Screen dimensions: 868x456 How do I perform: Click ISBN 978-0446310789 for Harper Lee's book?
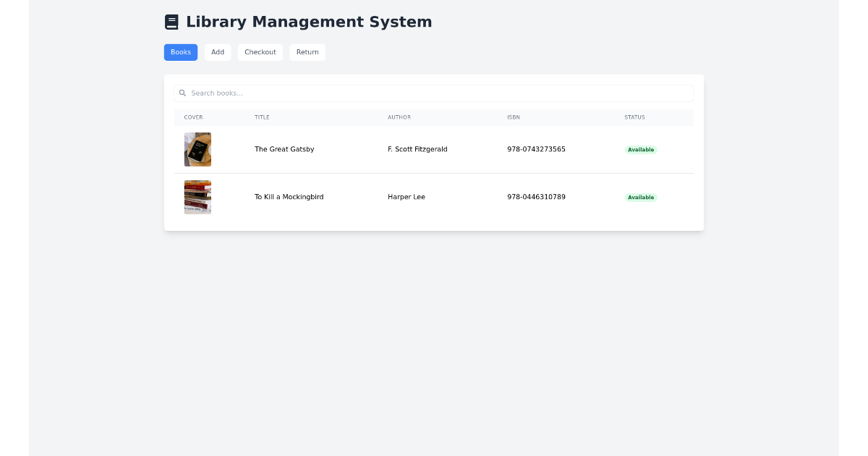pos(536,196)
